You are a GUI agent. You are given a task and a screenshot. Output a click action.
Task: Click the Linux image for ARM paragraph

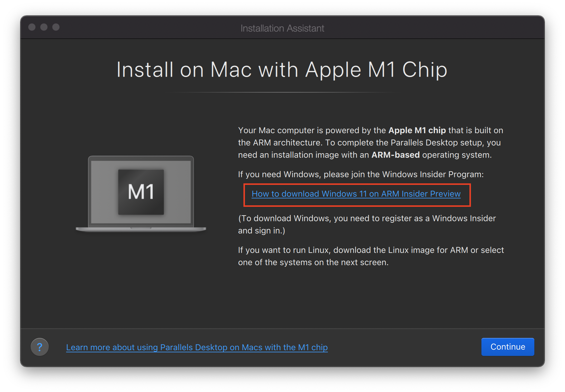point(371,256)
